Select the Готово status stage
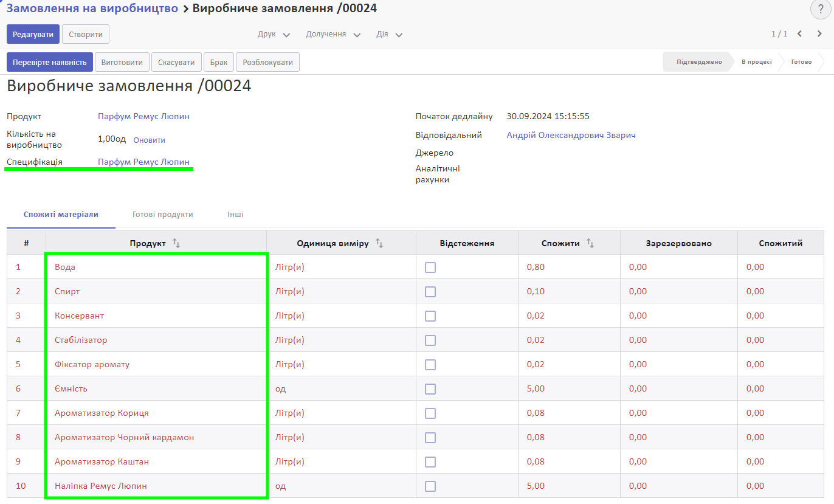 click(x=801, y=62)
